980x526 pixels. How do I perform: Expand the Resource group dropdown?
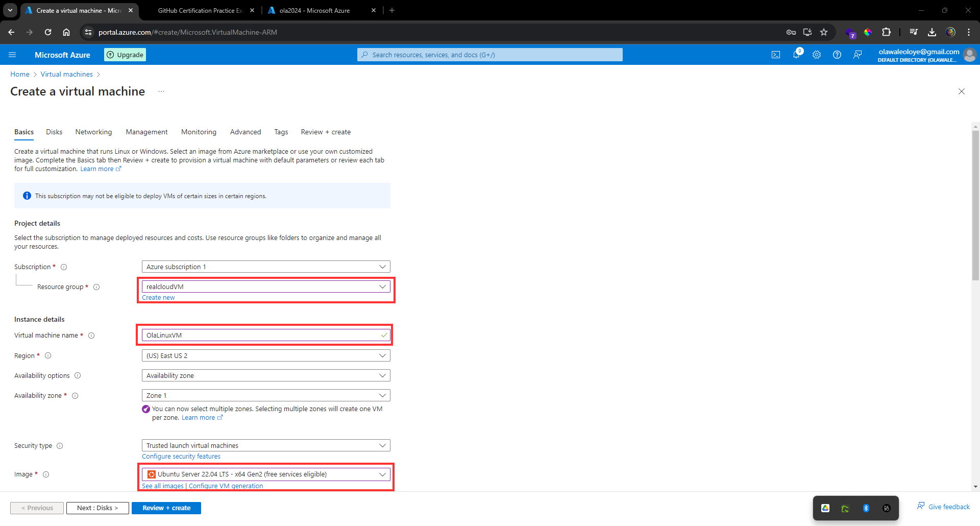click(266, 286)
